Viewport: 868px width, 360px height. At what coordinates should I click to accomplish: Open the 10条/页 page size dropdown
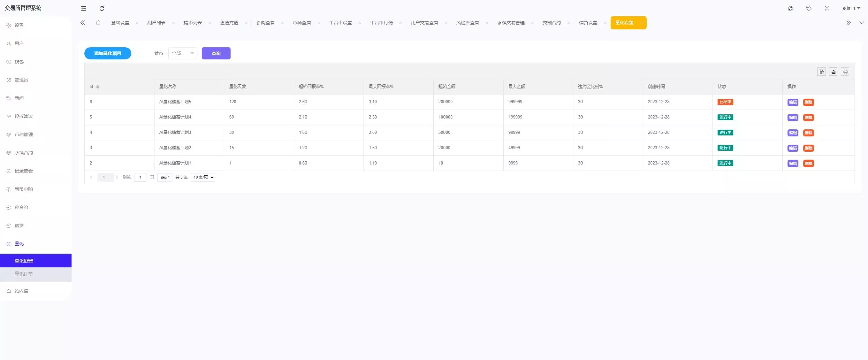click(x=202, y=177)
